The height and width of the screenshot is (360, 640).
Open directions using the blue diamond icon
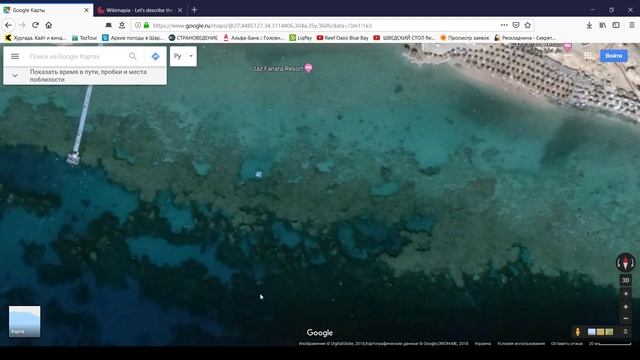[156, 56]
